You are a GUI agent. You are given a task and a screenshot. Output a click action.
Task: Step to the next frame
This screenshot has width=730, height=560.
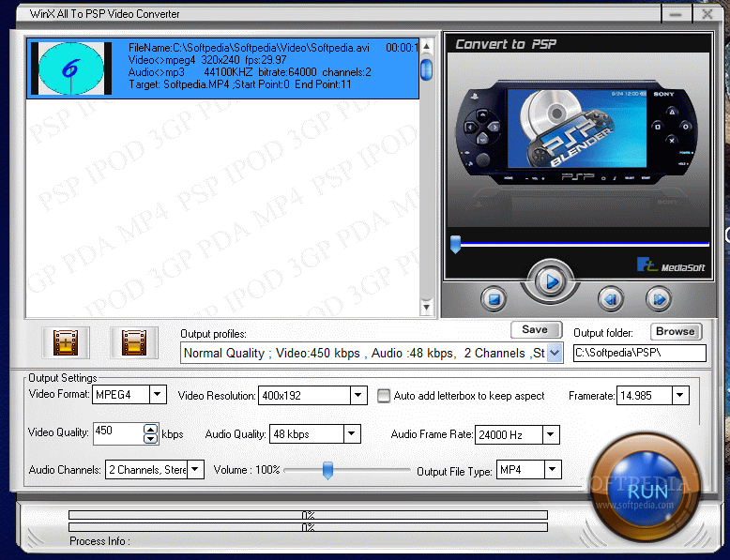point(659,299)
